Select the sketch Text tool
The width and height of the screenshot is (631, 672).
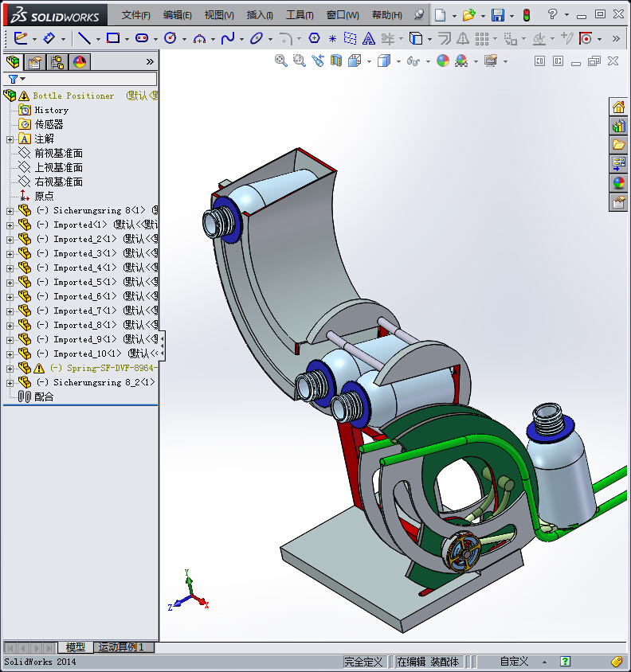[x=368, y=39]
